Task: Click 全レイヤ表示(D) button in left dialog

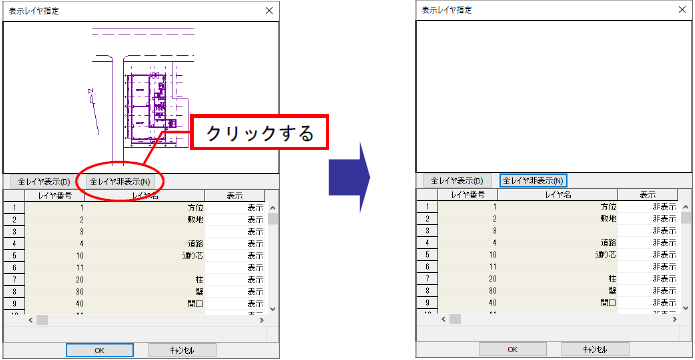Action: (44, 181)
